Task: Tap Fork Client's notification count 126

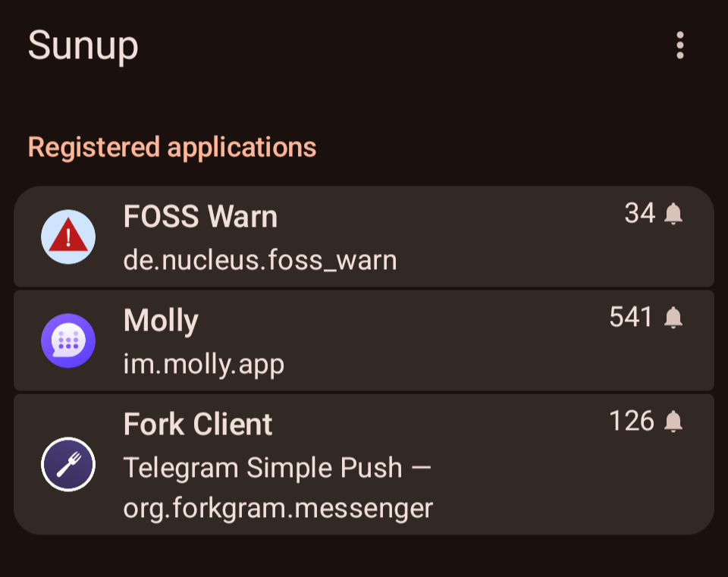Action: tap(631, 421)
